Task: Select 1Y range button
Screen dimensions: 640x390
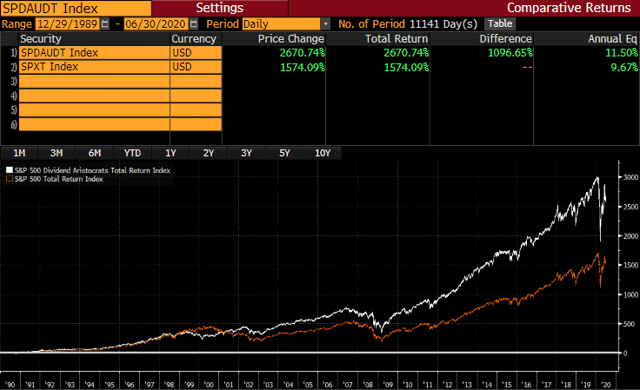Action: [171, 153]
